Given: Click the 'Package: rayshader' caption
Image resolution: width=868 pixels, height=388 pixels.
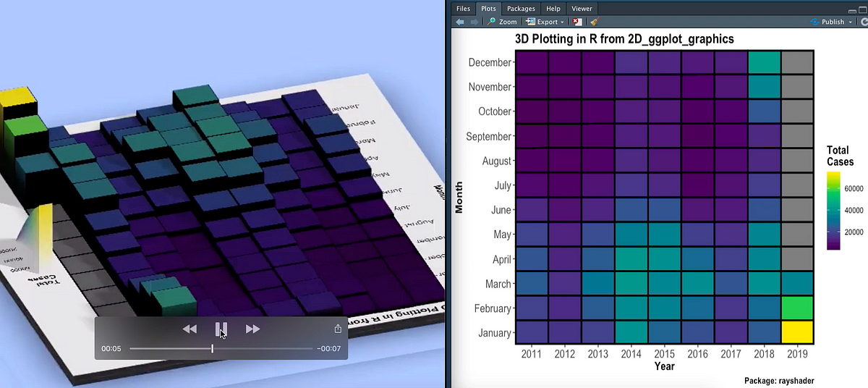Looking at the screenshot, I should point(780,381).
